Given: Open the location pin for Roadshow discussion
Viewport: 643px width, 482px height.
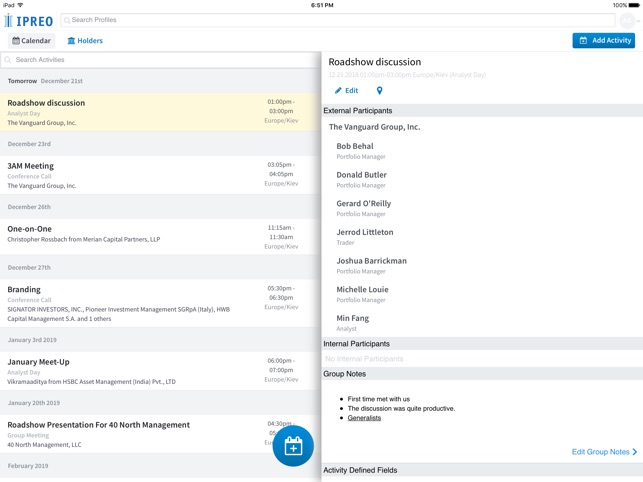Looking at the screenshot, I should pos(379,91).
